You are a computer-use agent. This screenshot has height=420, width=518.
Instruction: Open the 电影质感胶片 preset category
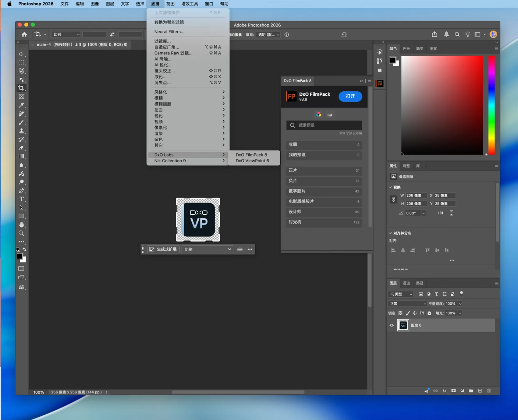coord(324,201)
